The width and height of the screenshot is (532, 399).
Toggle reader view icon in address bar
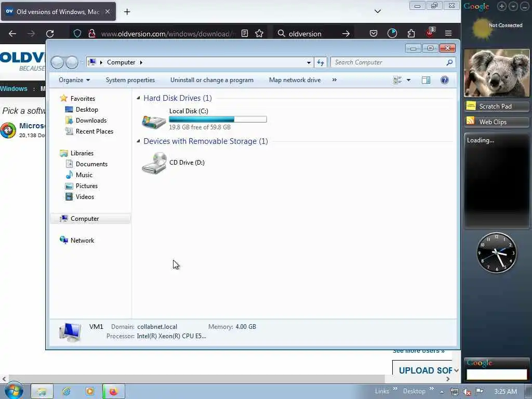point(245,33)
